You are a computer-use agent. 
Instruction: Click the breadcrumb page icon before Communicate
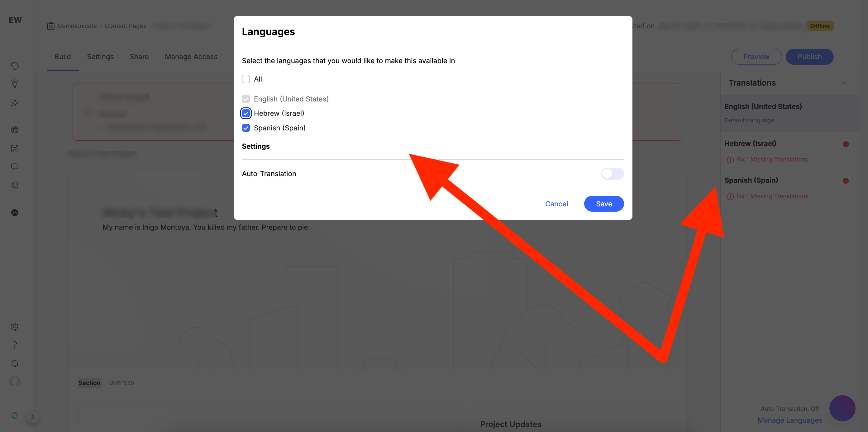[x=51, y=26]
